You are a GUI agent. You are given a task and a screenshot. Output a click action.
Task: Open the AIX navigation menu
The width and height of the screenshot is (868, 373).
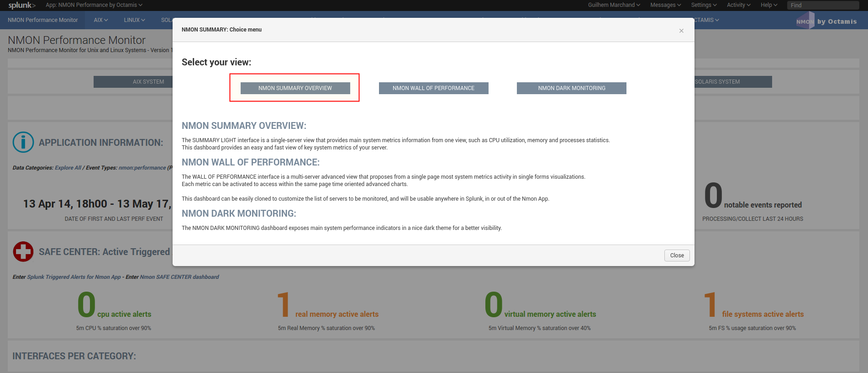pyautogui.click(x=100, y=20)
